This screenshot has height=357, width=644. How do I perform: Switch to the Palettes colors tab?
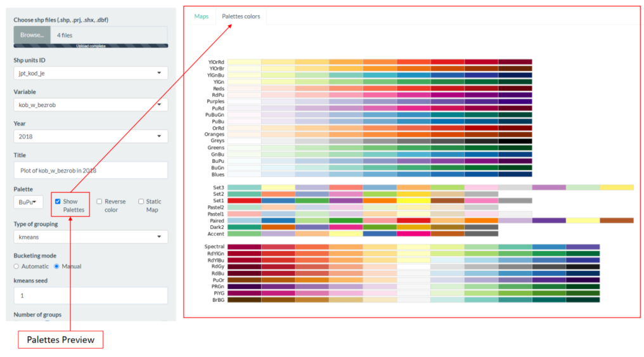[x=241, y=16]
